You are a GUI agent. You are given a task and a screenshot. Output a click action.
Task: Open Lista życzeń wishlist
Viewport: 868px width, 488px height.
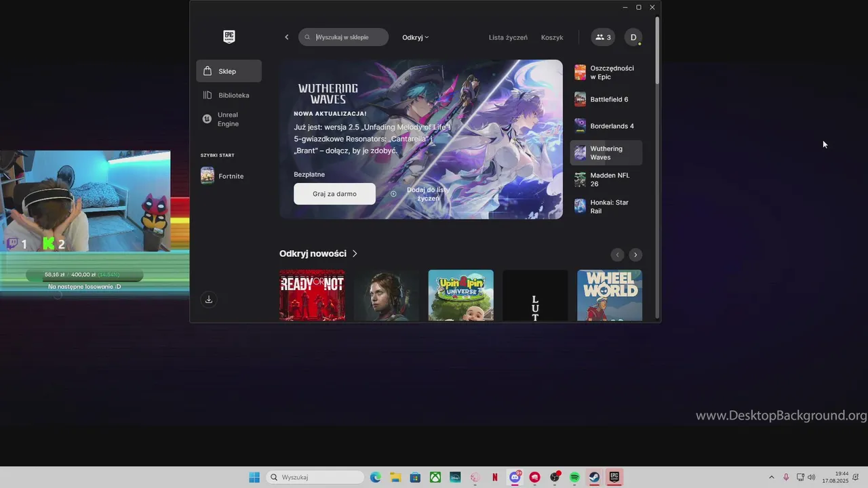click(x=508, y=37)
